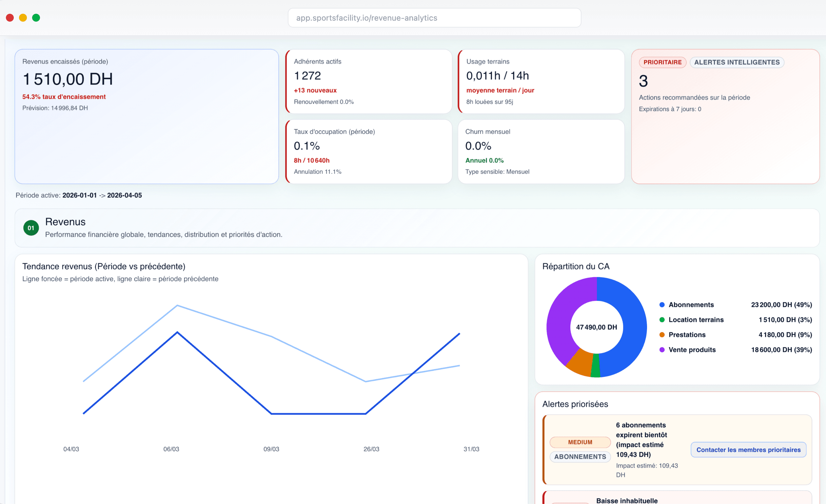Viewport: 826px width, 504px height.
Task: Toggle the PRIORITAIRE alert filter
Action: click(x=663, y=62)
